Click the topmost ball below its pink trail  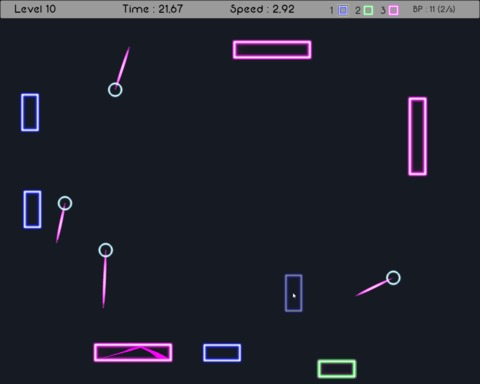point(115,90)
